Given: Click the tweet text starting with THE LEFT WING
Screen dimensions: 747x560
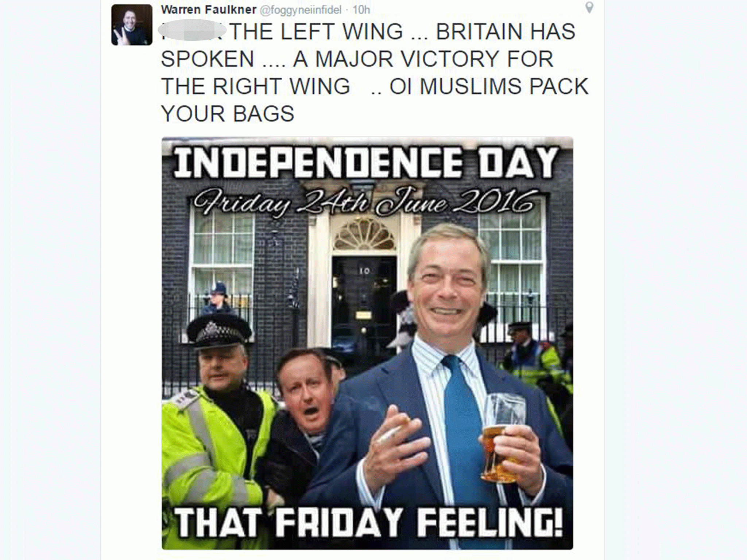Looking at the screenshot, I should 375,72.
